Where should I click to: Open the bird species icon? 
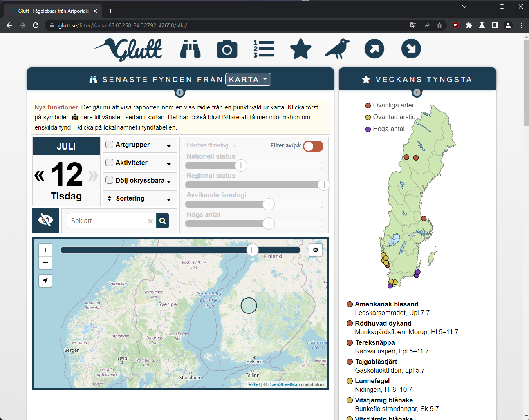[x=338, y=49]
